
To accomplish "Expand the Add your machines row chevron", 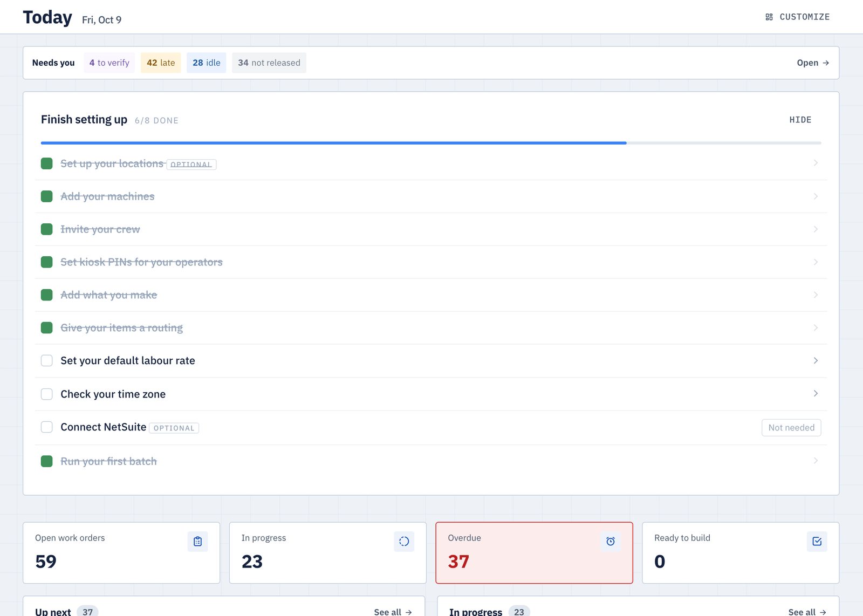I will [816, 196].
